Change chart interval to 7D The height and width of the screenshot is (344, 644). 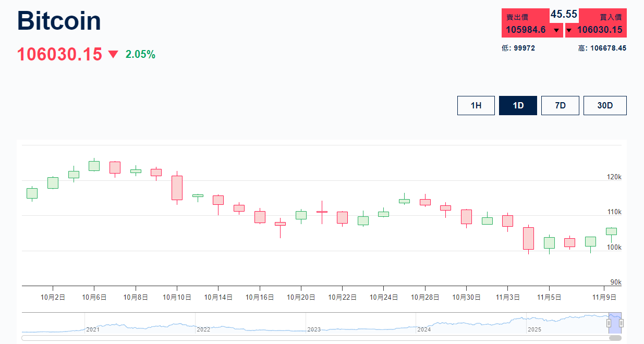(x=560, y=105)
